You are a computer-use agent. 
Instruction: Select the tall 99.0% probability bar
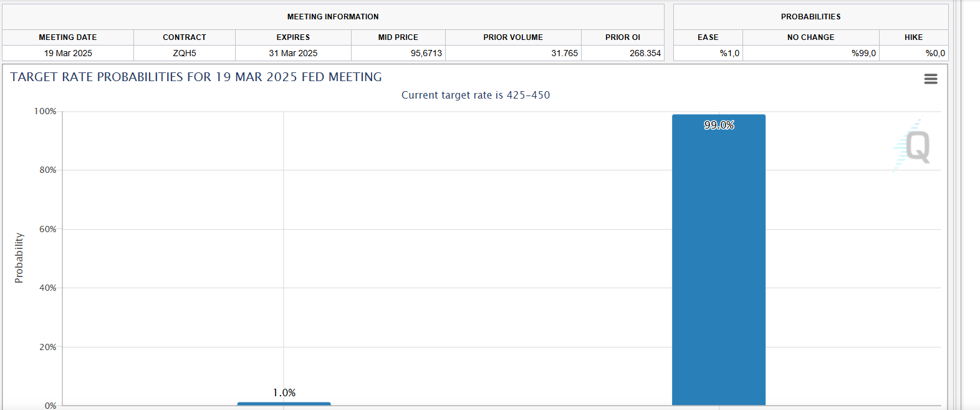coord(718,262)
